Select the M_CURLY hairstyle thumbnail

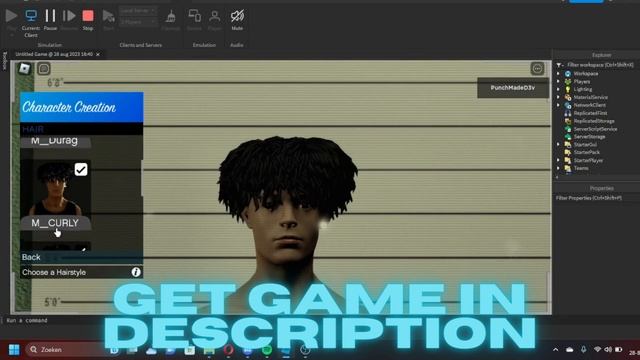(x=56, y=188)
